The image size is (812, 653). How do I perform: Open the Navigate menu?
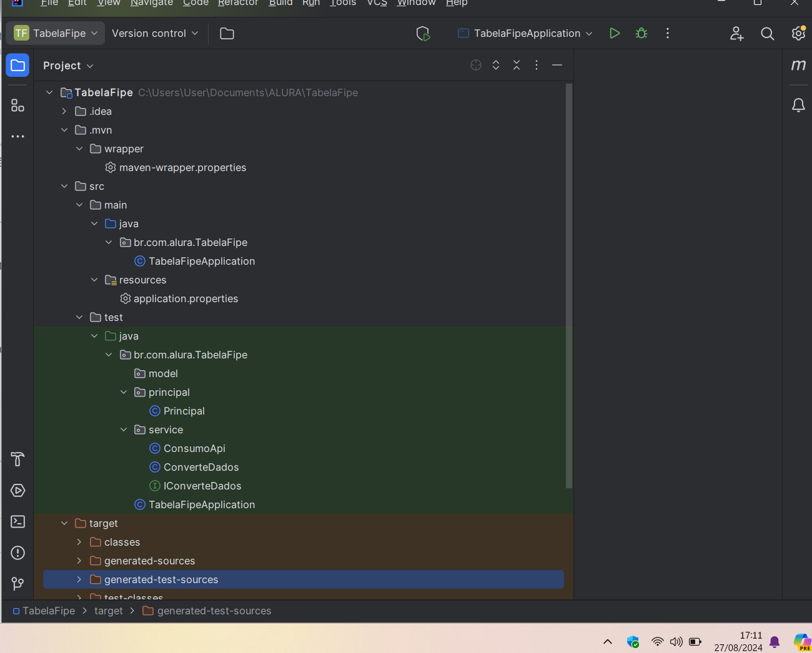click(x=152, y=3)
